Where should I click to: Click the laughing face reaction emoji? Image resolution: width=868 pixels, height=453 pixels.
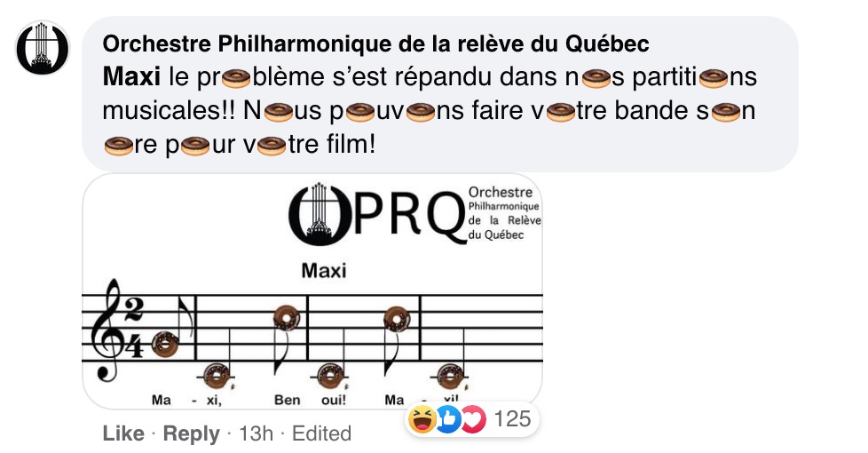[x=422, y=419]
